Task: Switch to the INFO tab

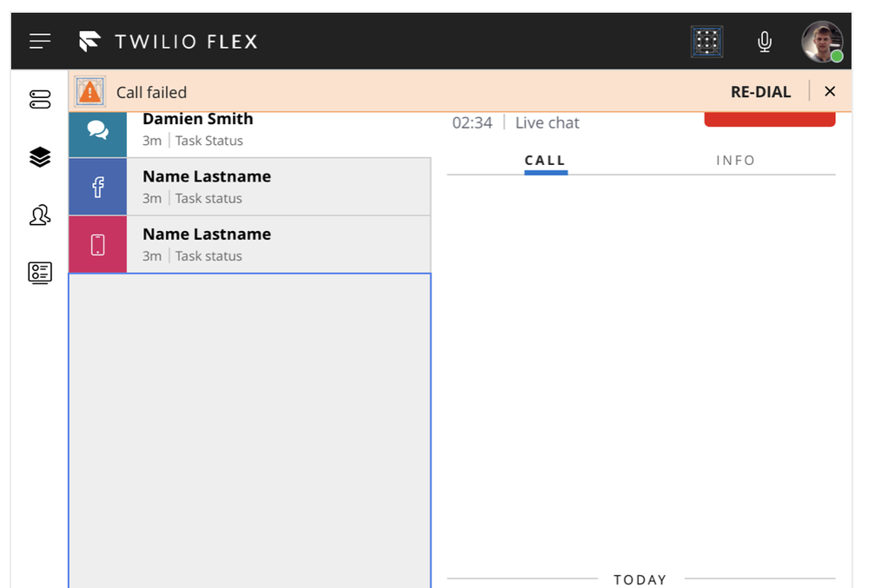Action: [735, 161]
